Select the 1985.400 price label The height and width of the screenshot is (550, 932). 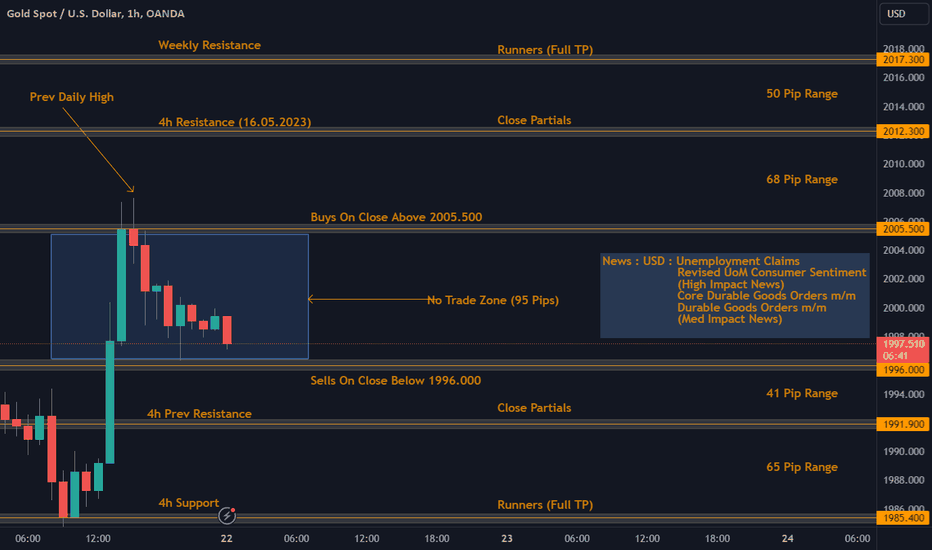[x=903, y=518]
